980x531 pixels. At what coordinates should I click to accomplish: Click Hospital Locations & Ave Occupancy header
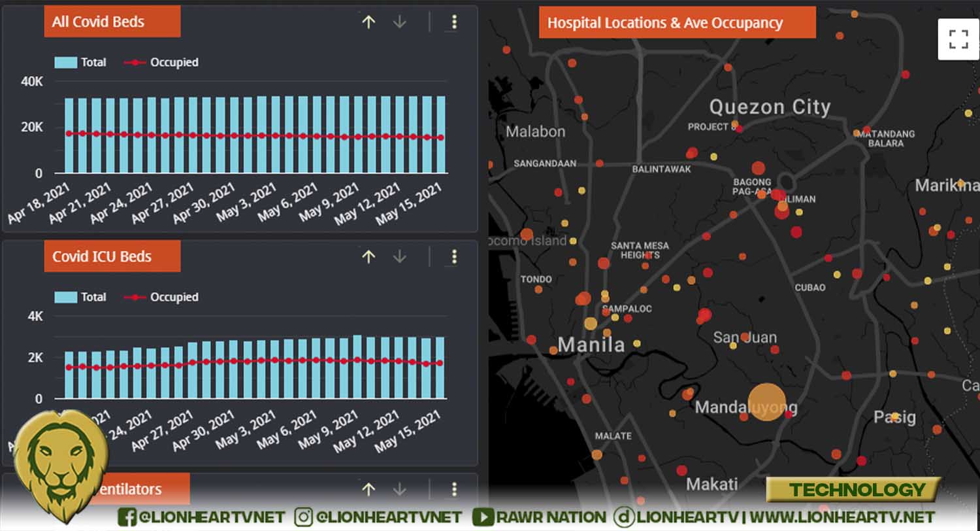pos(677,23)
